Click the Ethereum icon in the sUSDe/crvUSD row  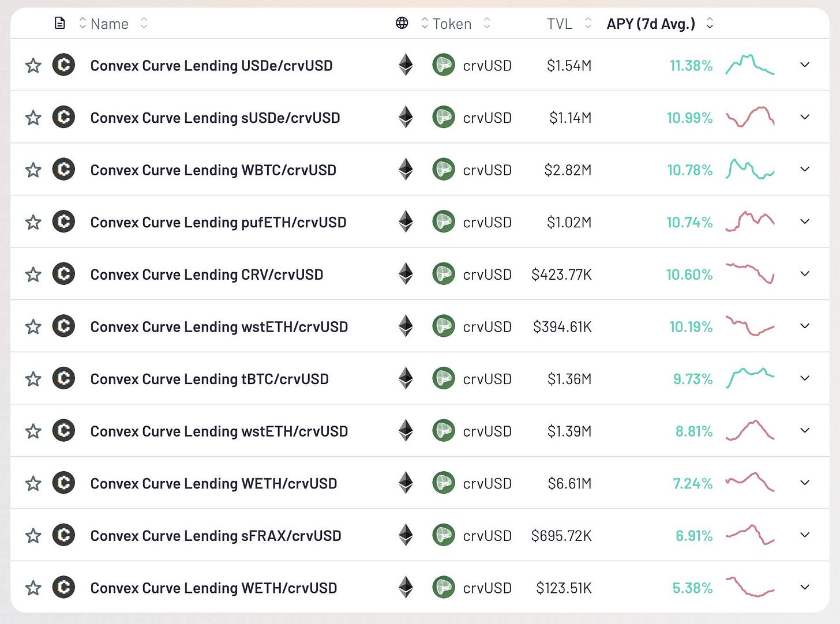tap(406, 117)
